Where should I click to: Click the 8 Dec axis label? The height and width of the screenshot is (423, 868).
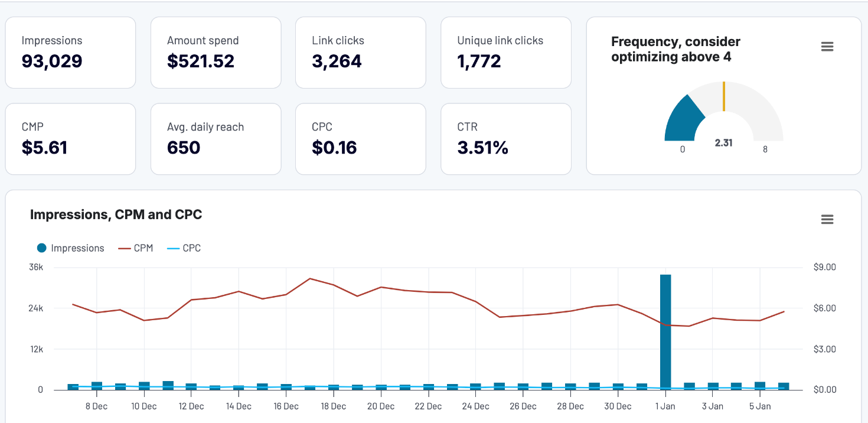coord(96,406)
